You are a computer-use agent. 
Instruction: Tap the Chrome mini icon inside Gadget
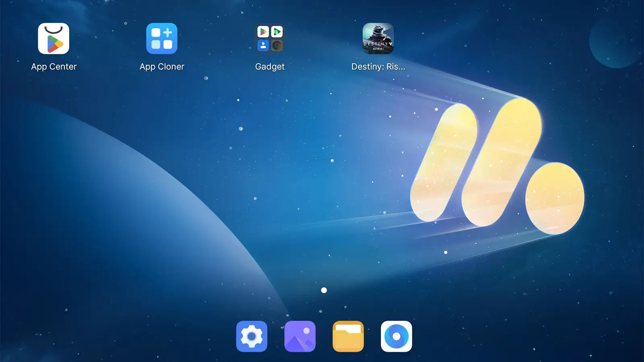tap(277, 45)
